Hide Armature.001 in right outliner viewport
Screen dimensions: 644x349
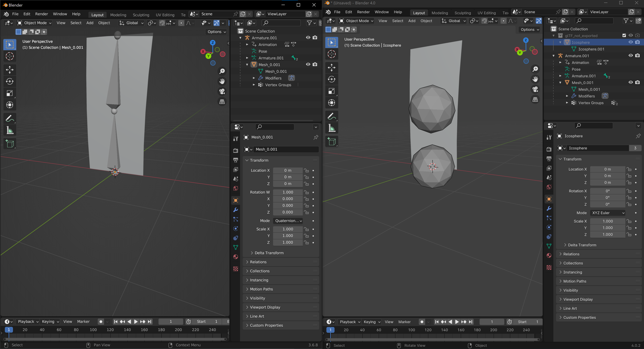click(x=631, y=56)
